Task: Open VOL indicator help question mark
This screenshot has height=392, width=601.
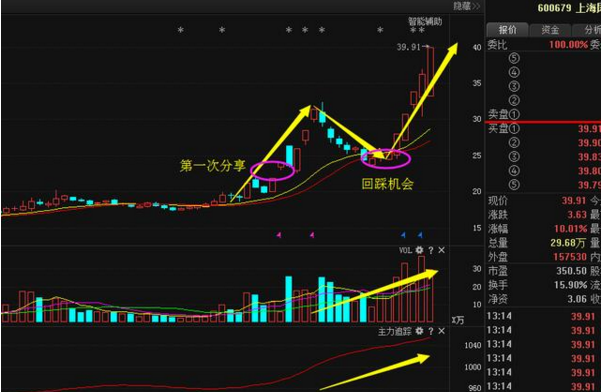Action: [x=431, y=250]
